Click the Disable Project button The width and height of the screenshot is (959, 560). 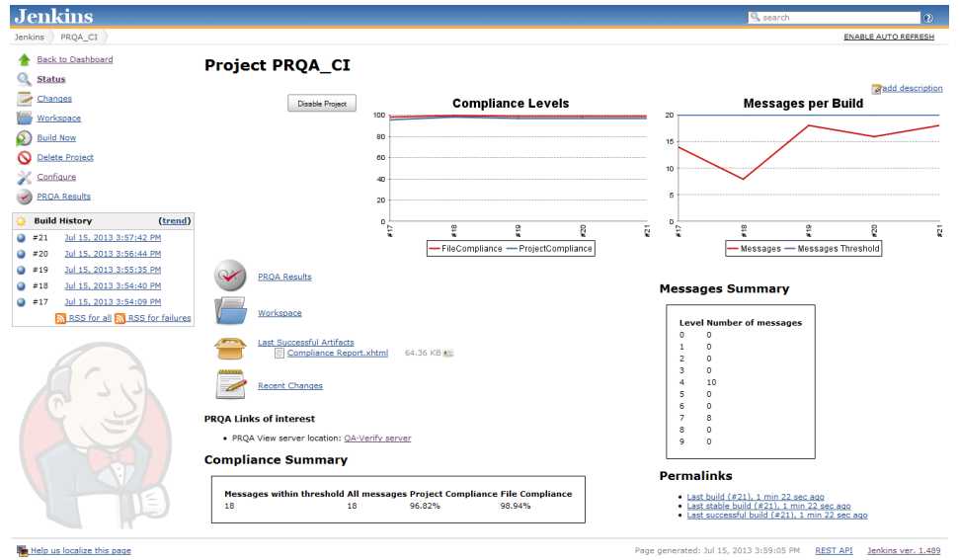point(322,104)
